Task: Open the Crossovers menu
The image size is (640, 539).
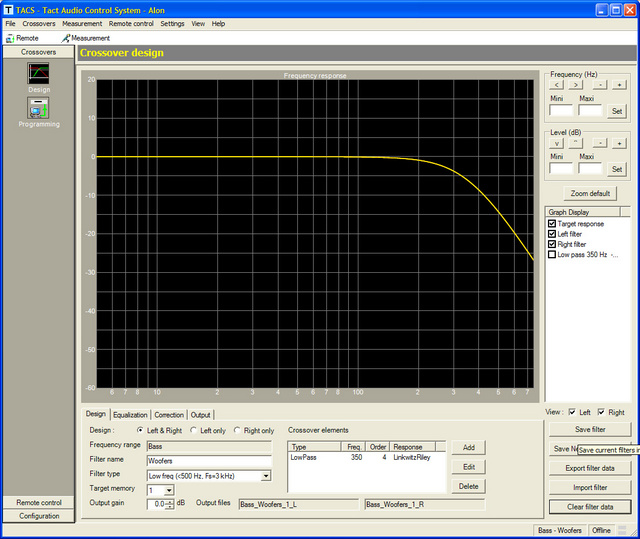Action: [39, 23]
